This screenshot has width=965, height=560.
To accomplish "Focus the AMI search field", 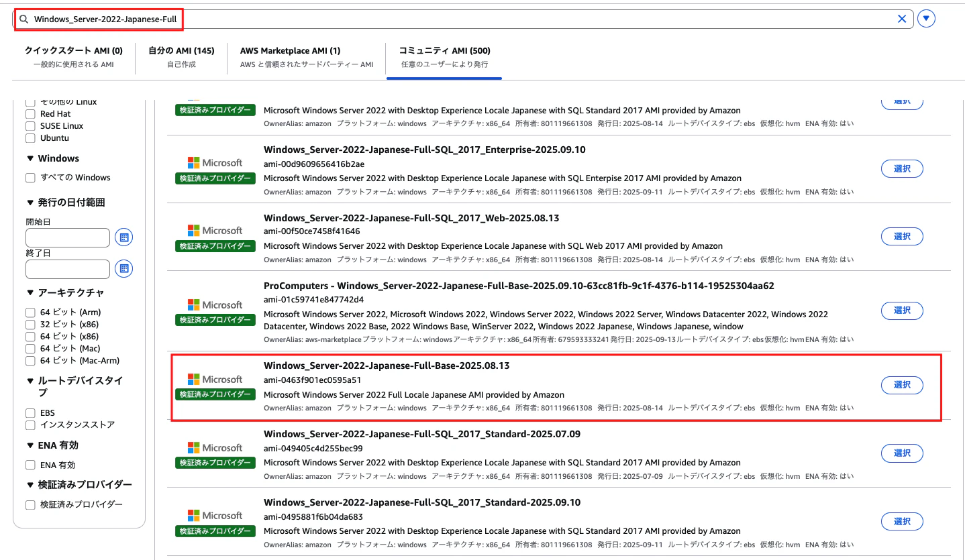I will click(463, 19).
